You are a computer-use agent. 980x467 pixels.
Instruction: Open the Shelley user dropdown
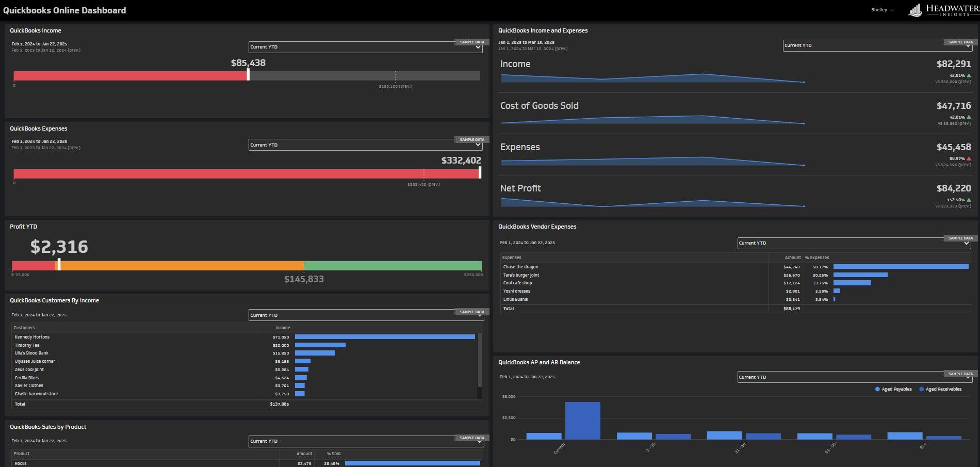[x=883, y=10]
